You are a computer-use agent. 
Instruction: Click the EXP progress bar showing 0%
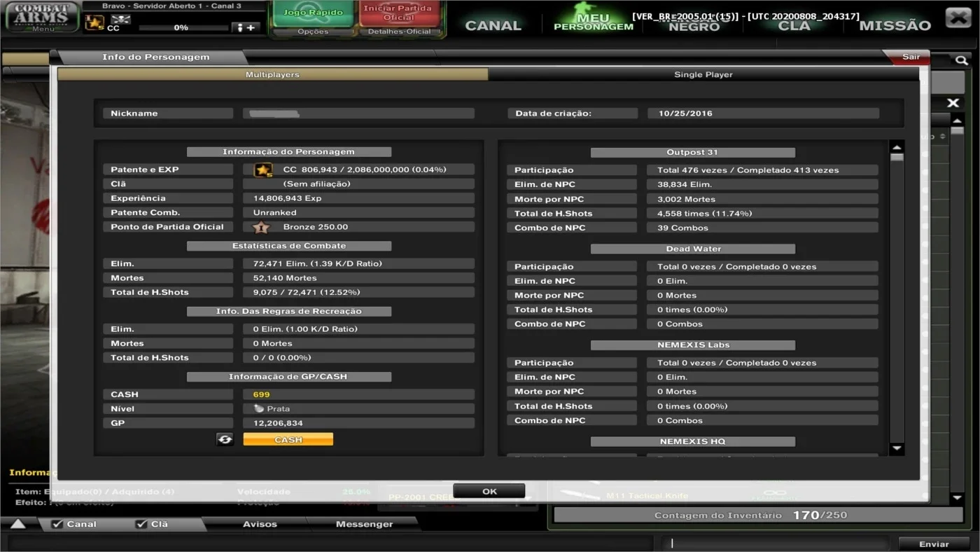click(183, 28)
